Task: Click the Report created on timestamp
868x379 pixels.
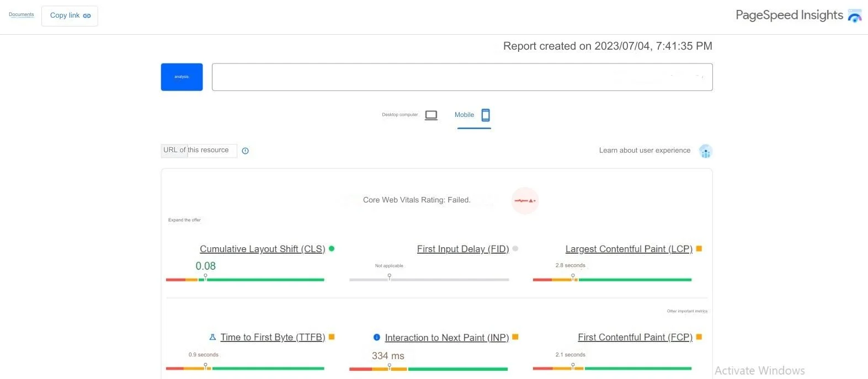Action: [608, 46]
